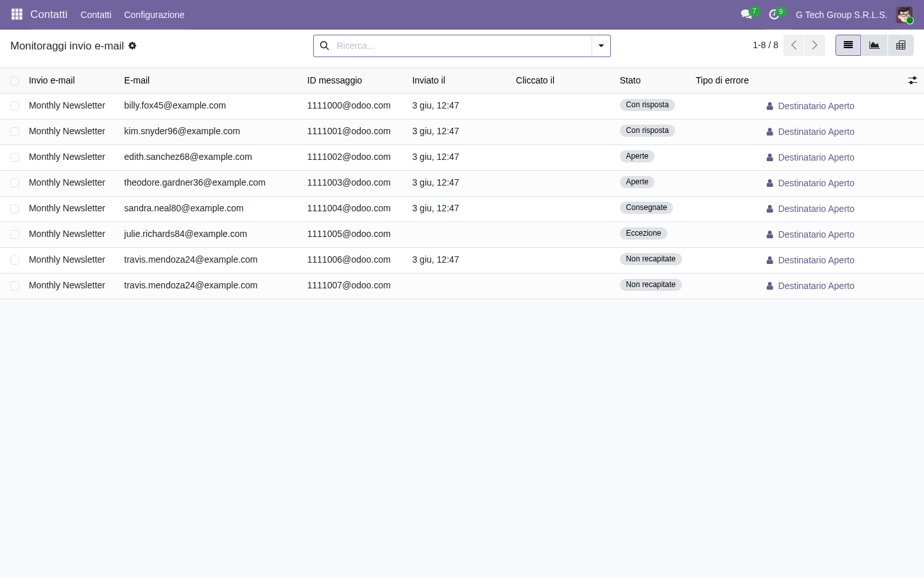Open Destinatario Aperto link for billy.fox45
This screenshot has width=924, height=578.
[816, 106]
